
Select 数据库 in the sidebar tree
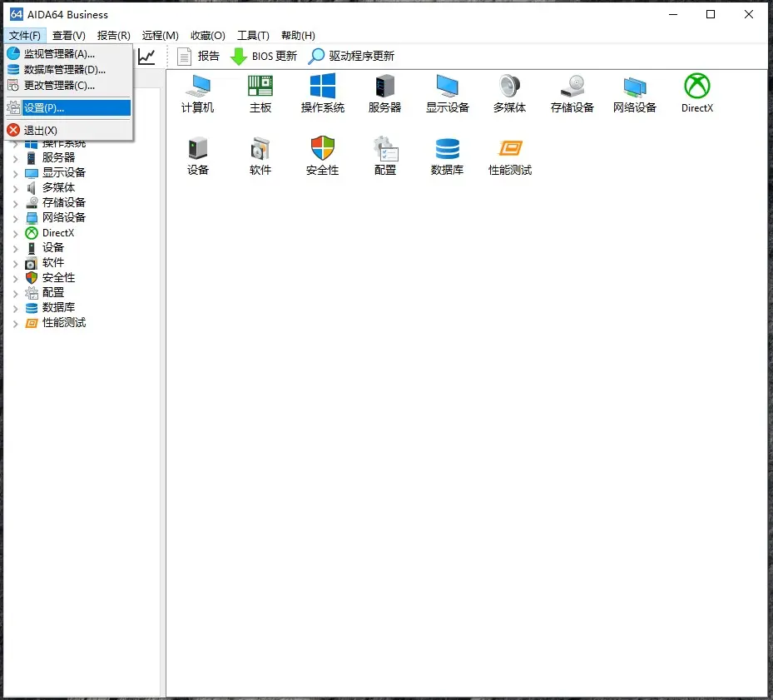pyautogui.click(x=59, y=307)
